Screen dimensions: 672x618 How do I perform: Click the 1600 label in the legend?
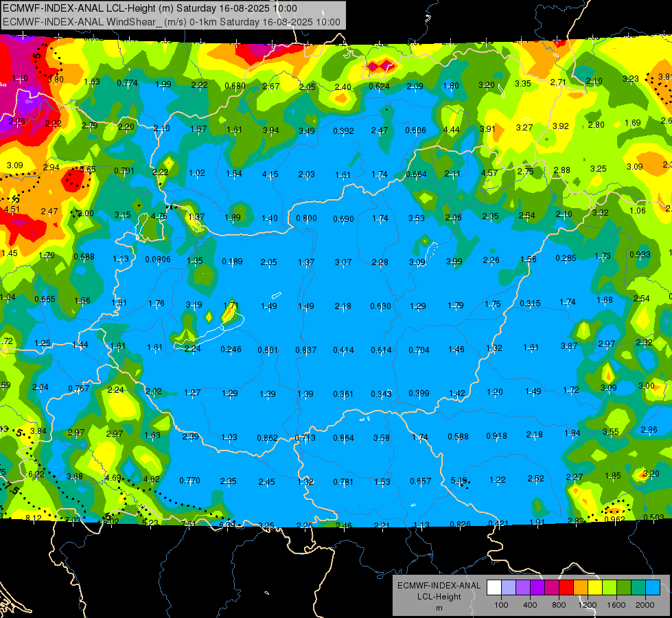click(616, 605)
